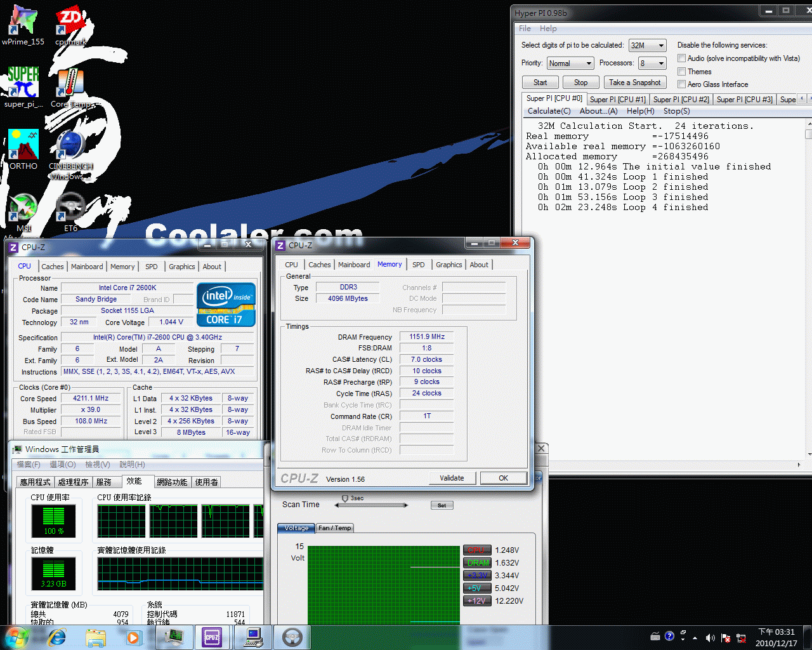This screenshot has width=812, height=650.
Task: Toggle the CPU voltage graph button
Action: pos(477,550)
